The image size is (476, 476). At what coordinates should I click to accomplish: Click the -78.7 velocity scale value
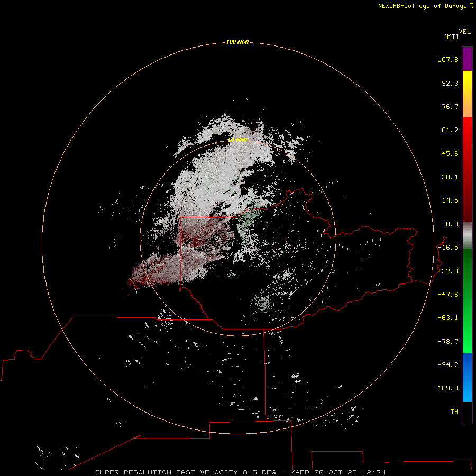(x=448, y=342)
